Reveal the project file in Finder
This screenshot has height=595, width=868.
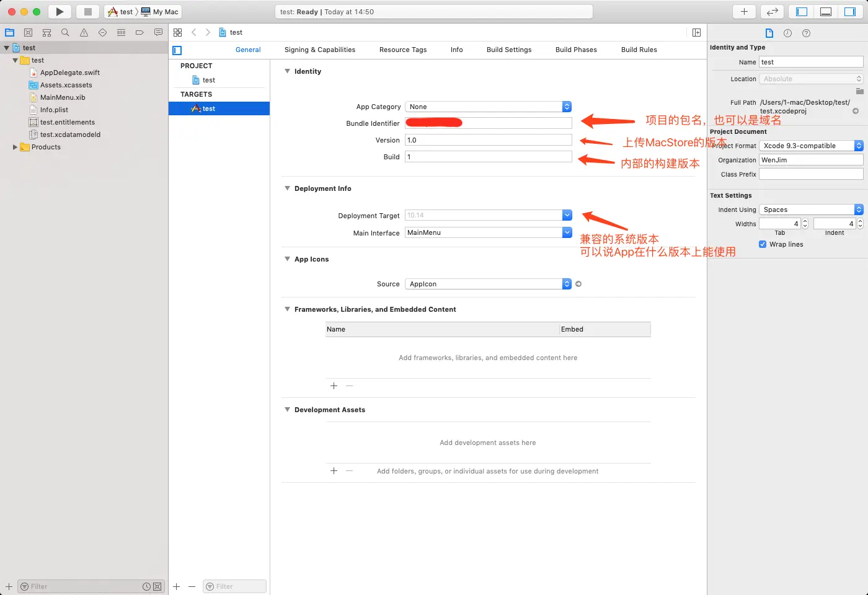(x=856, y=112)
